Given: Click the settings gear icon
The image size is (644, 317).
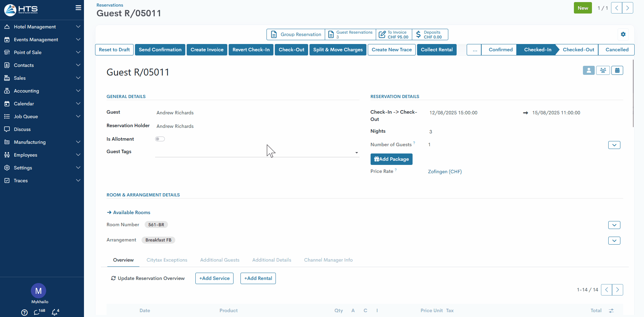Looking at the screenshot, I should 623,34.
